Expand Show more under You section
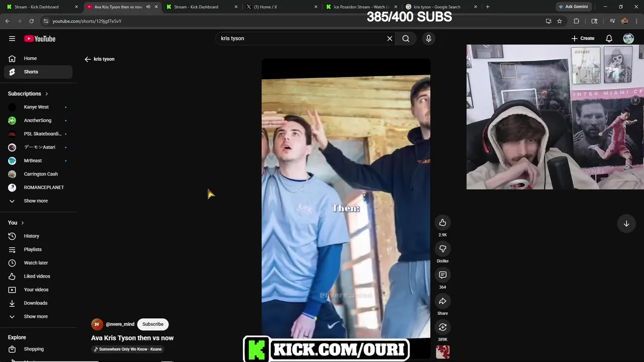 coord(38,316)
